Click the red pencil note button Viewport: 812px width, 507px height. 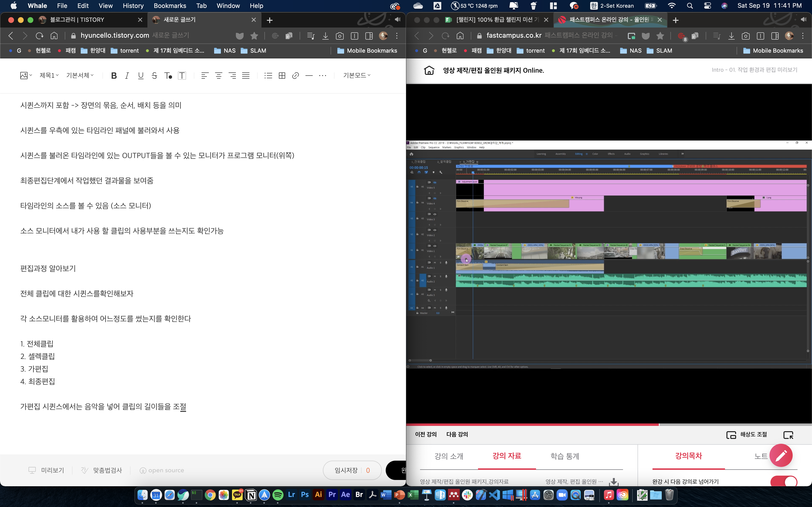[781, 455]
